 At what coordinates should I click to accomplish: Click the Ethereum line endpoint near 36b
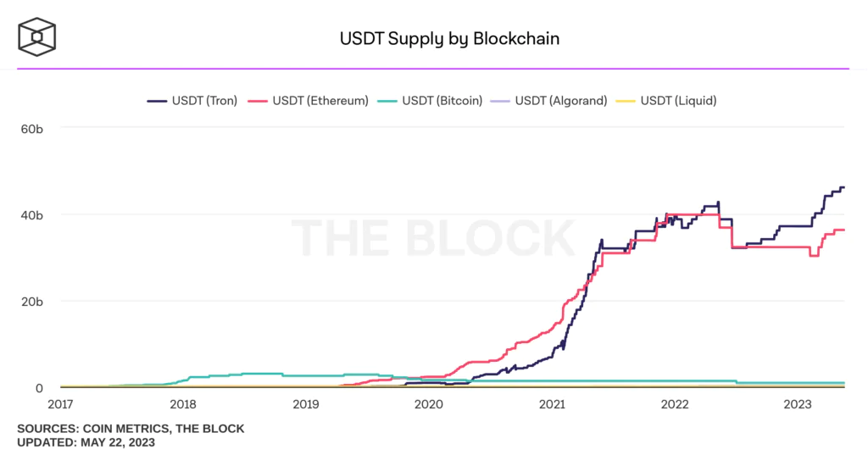[x=843, y=230]
